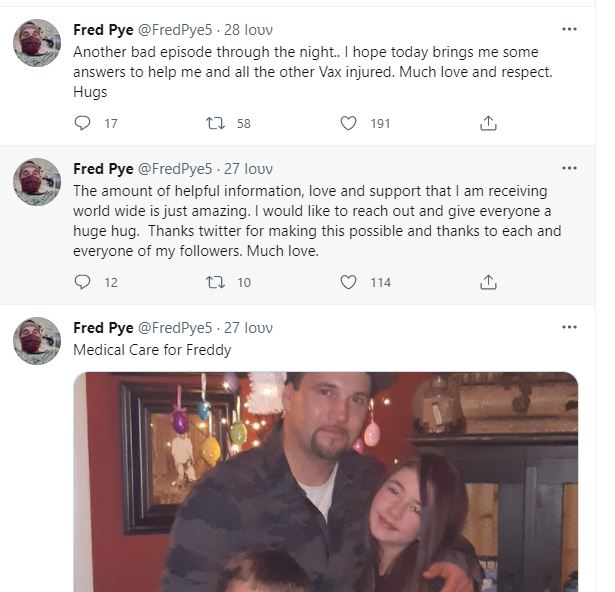This screenshot has height=592, width=615.
Task: Open the 'Medical Care for Freddy' tweet text
Action: [x=152, y=350]
